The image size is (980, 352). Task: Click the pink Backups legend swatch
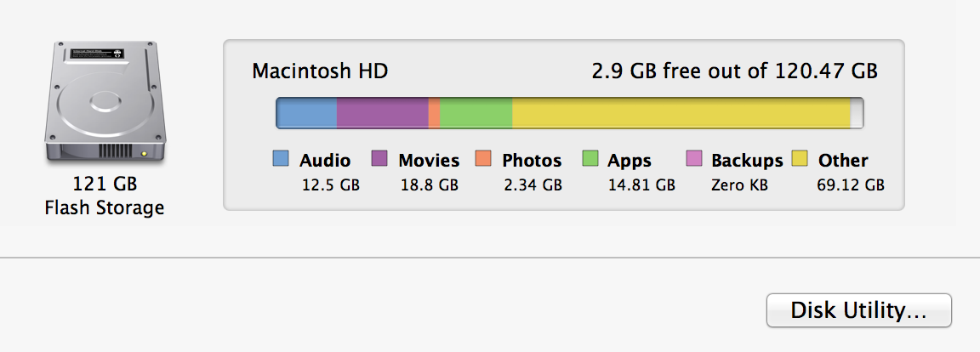pos(694,158)
